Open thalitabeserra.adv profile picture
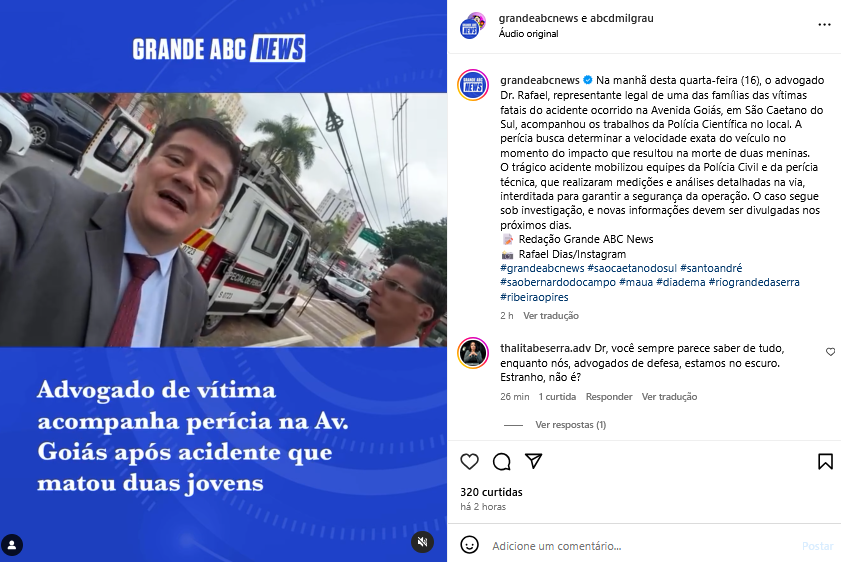 coord(473,353)
